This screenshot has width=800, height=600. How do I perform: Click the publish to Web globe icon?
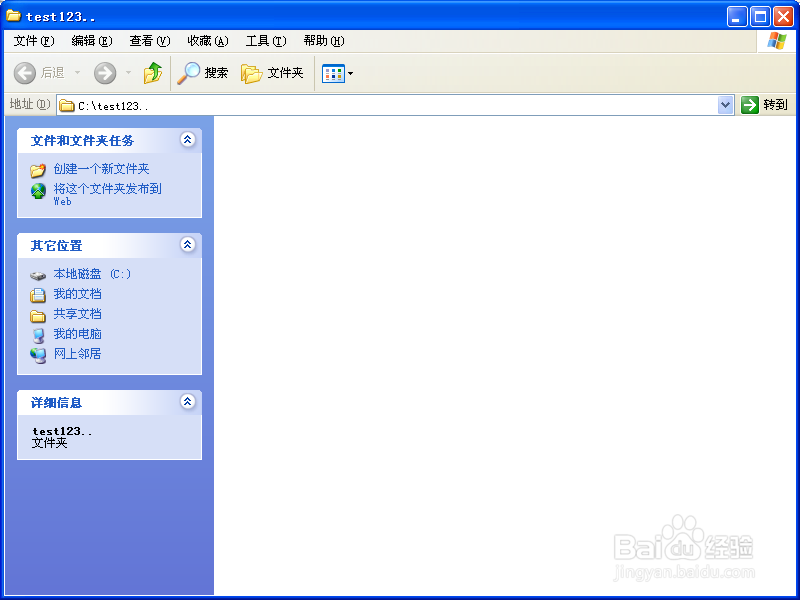click(x=38, y=191)
